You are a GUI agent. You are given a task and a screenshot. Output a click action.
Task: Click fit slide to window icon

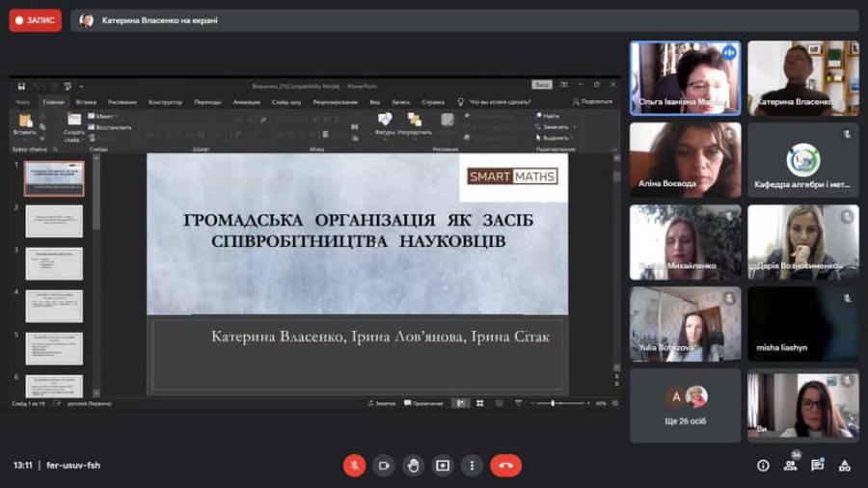point(615,403)
